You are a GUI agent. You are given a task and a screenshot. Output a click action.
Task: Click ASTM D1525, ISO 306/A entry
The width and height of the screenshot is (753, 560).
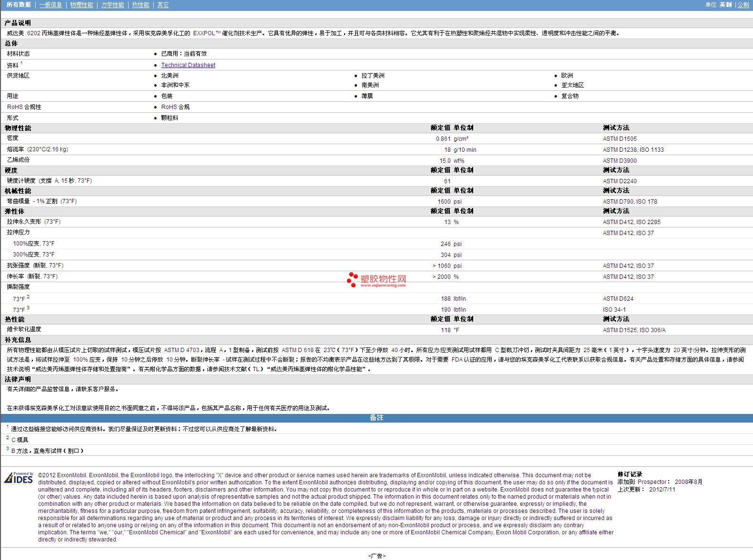click(634, 330)
